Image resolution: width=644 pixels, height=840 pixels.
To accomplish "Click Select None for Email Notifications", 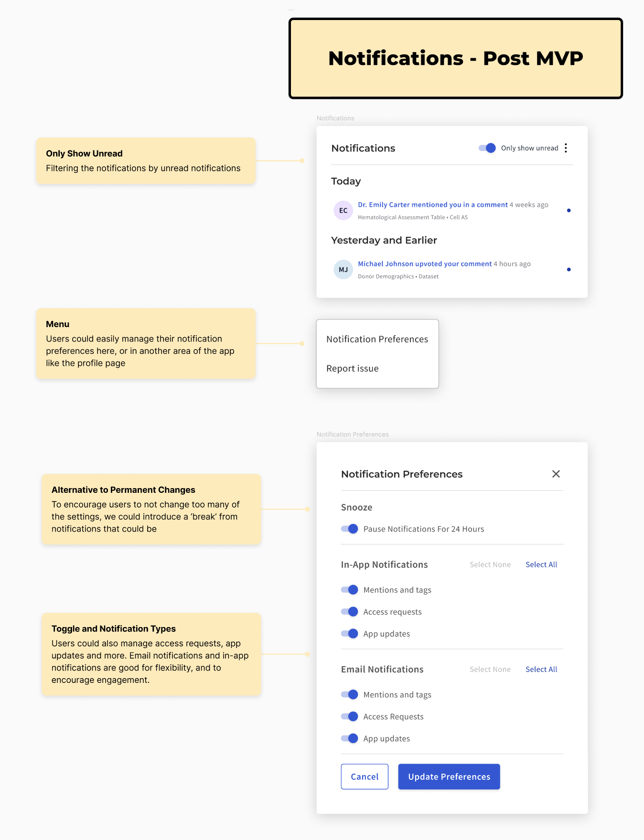I will coord(490,670).
